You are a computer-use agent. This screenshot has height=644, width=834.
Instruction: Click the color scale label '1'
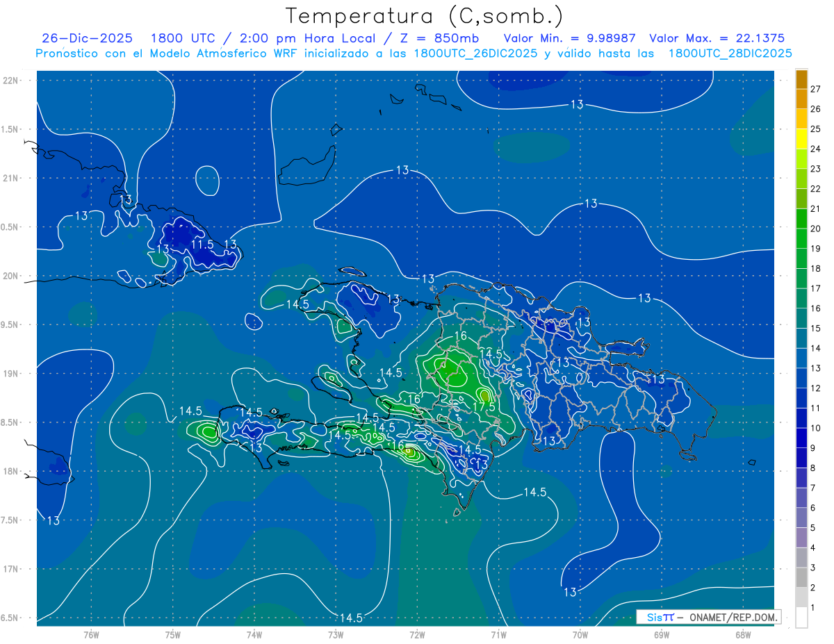[813, 608]
